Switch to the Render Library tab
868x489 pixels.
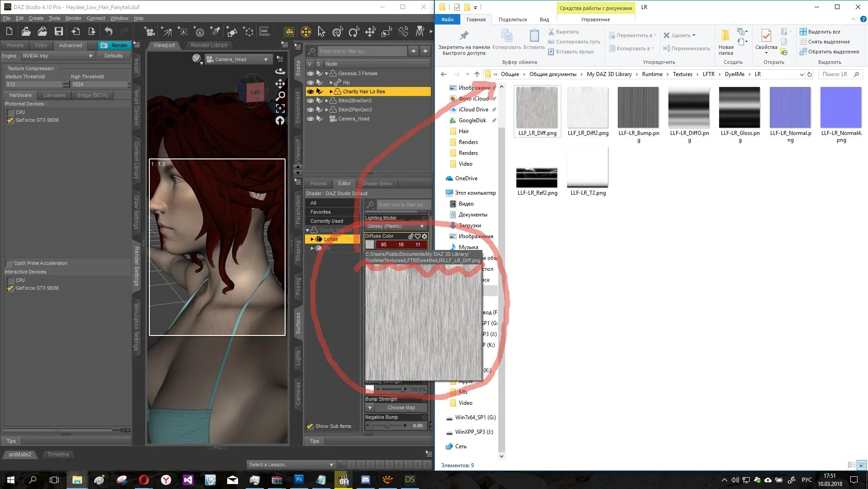(209, 45)
